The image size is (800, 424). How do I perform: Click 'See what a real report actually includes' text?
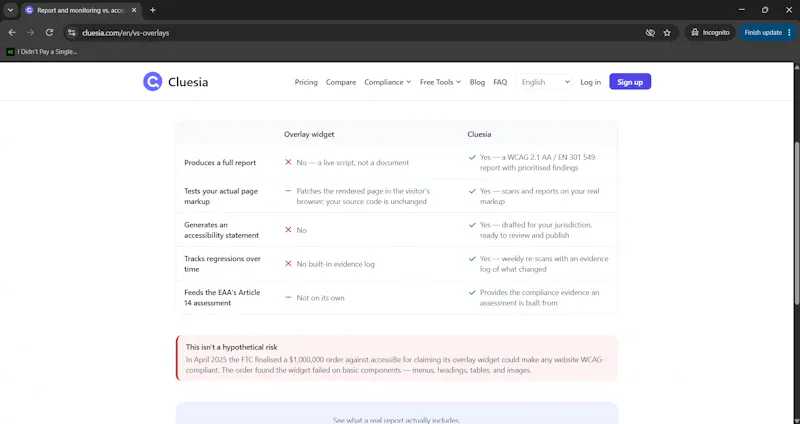(396, 420)
